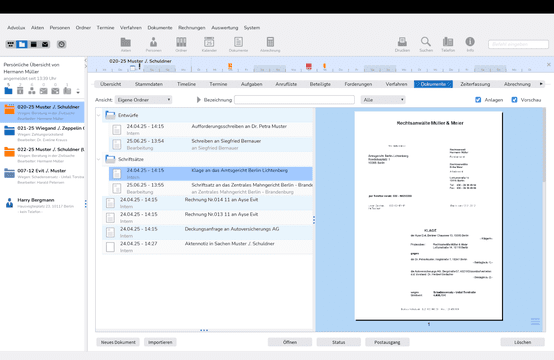Image resolution: width=554 pixels, height=360 pixels.
Task: Switch to the grid overview view icon
Action: [x=11, y=44]
